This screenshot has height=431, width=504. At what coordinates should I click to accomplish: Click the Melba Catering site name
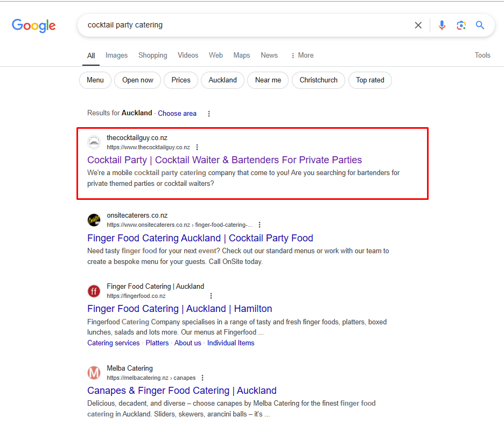point(130,369)
